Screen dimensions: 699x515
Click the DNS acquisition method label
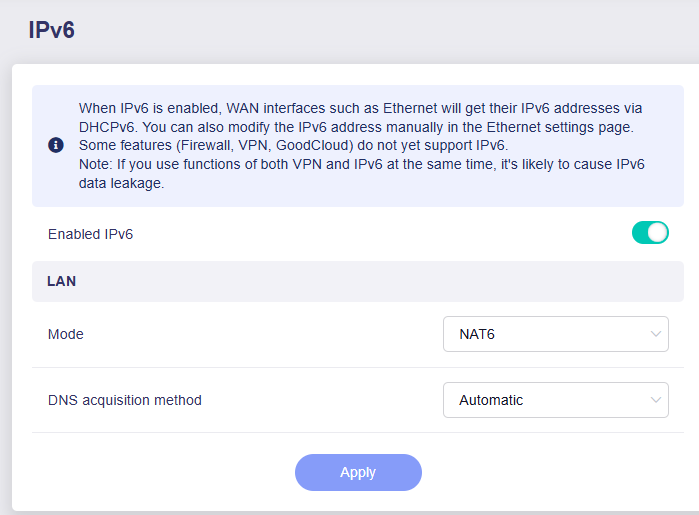coord(125,400)
